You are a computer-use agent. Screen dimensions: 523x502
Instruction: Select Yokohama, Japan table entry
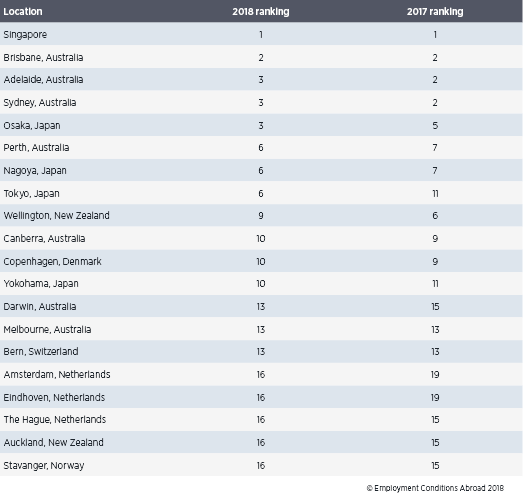41,284
